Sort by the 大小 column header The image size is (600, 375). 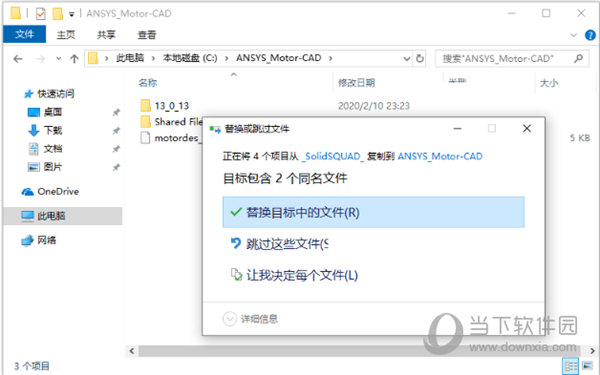click(549, 83)
